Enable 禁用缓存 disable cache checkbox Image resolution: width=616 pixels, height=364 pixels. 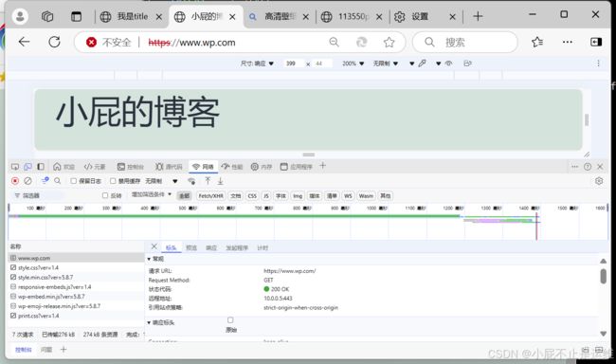click(113, 181)
